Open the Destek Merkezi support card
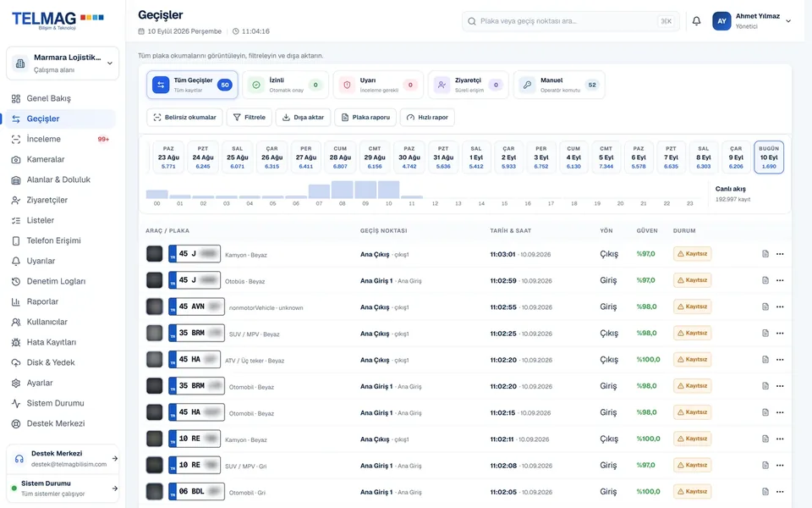 (x=63, y=459)
